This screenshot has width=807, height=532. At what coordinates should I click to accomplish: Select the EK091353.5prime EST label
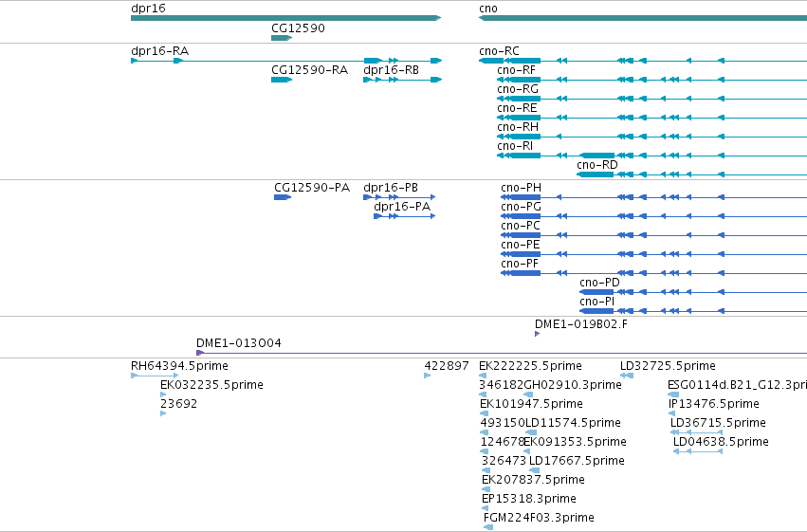click(x=575, y=443)
